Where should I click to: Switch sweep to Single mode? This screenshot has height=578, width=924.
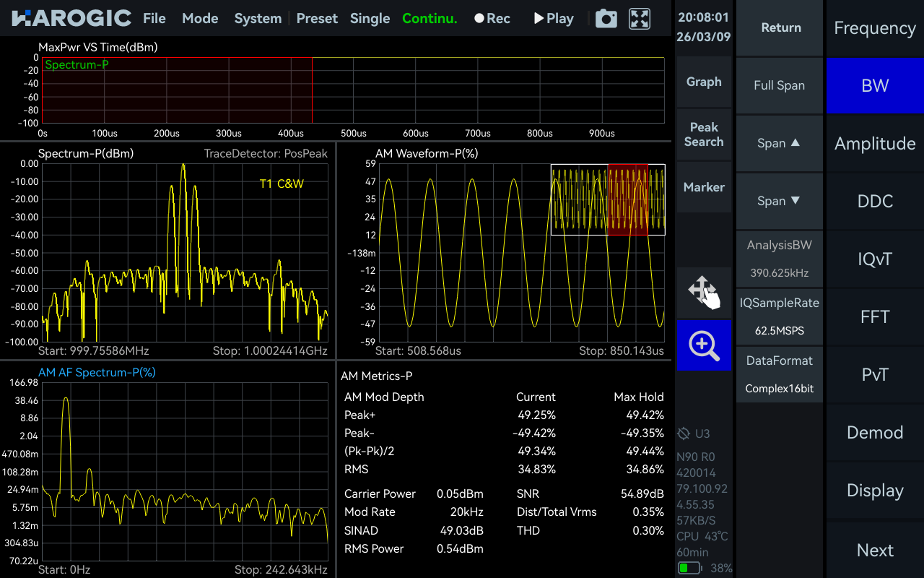pos(370,19)
